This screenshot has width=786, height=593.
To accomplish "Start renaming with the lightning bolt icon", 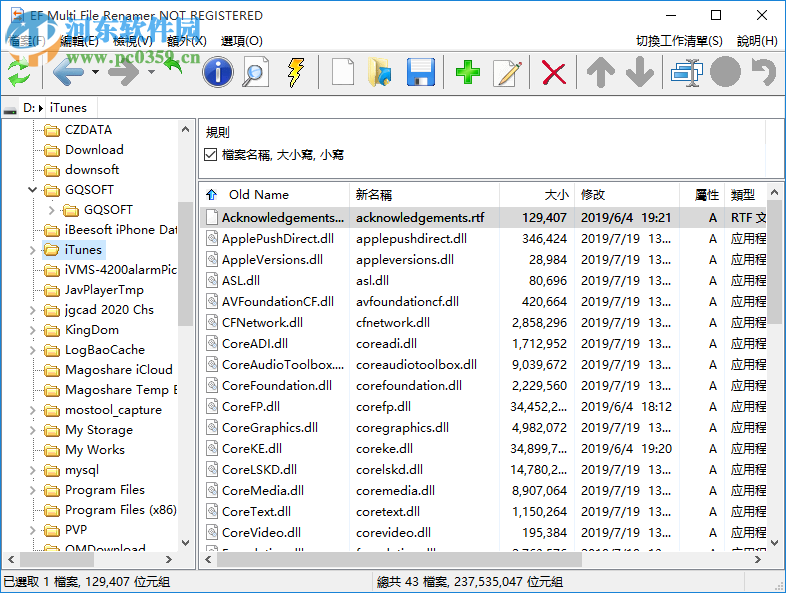I will pos(296,73).
